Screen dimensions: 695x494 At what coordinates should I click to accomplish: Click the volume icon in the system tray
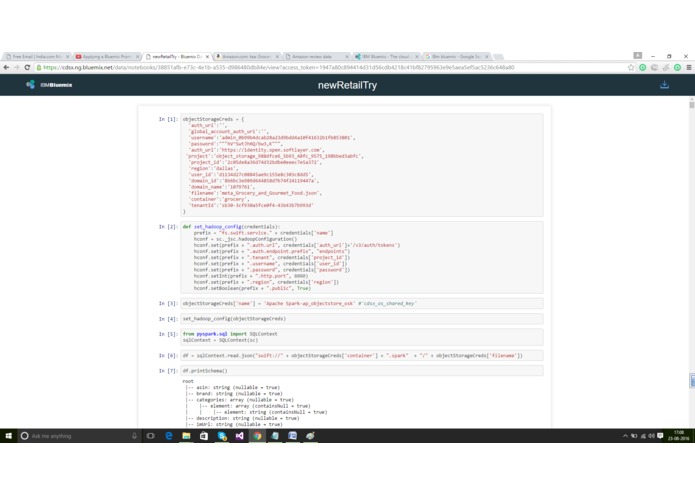(x=652, y=436)
